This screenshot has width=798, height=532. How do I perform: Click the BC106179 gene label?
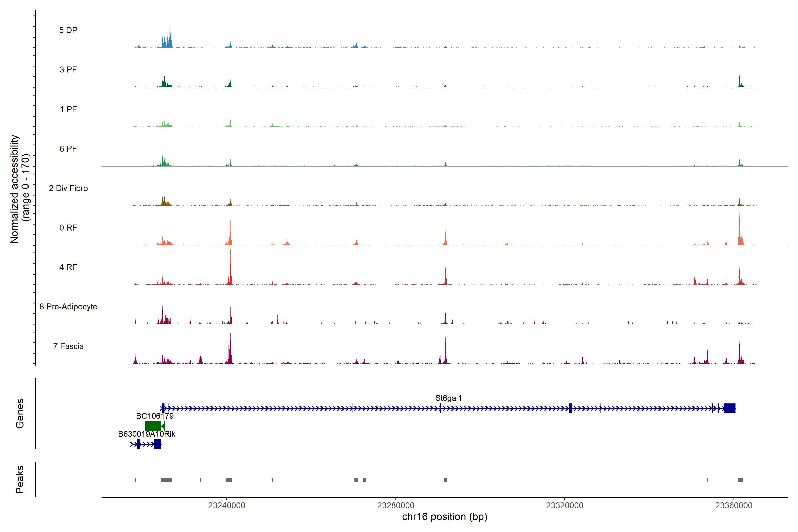(155, 416)
